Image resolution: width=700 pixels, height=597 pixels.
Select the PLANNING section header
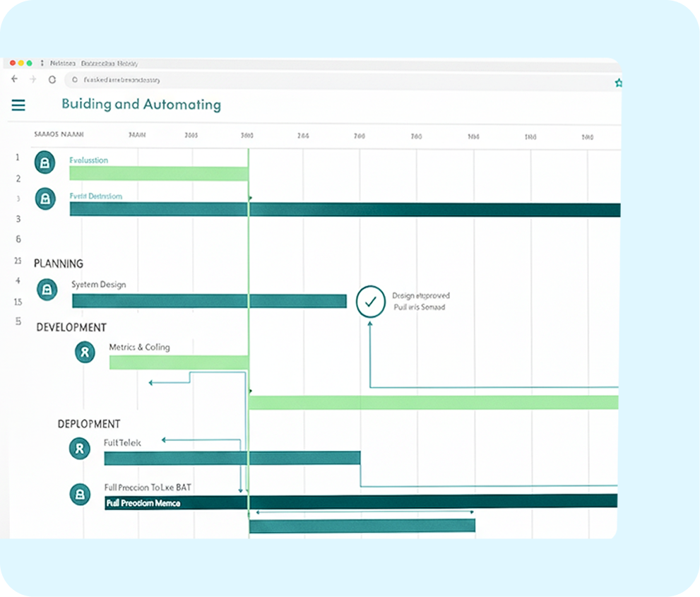pyautogui.click(x=59, y=264)
